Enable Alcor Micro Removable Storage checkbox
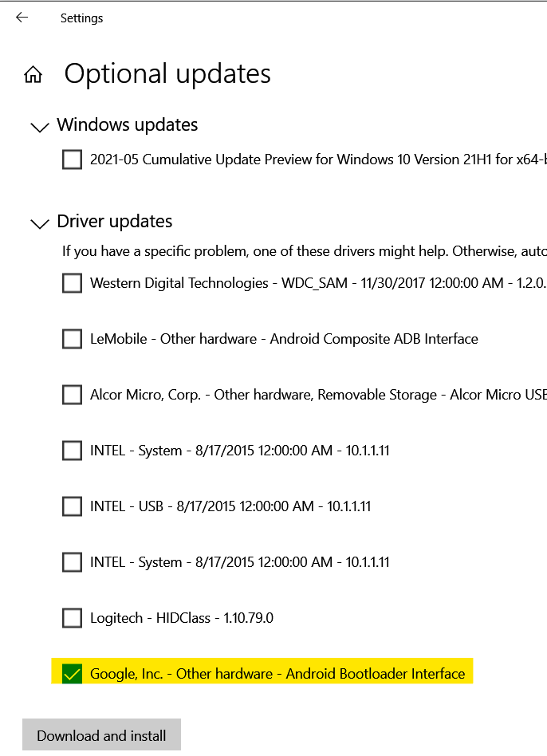This screenshot has width=547, height=756. pos(73,395)
